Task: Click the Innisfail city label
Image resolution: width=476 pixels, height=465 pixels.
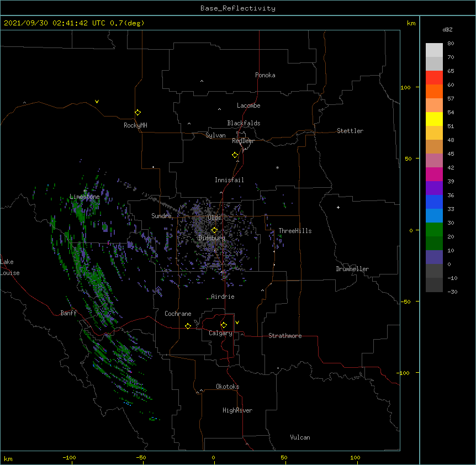Action: coord(229,180)
